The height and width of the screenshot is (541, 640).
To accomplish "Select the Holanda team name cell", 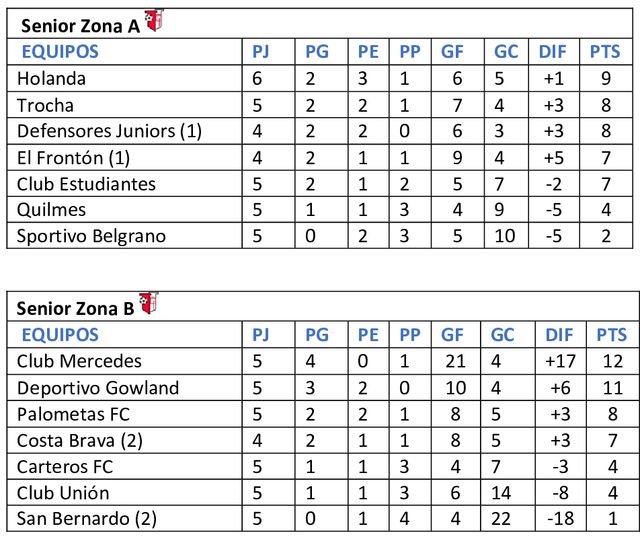I will pyautogui.click(x=52, y=78).
